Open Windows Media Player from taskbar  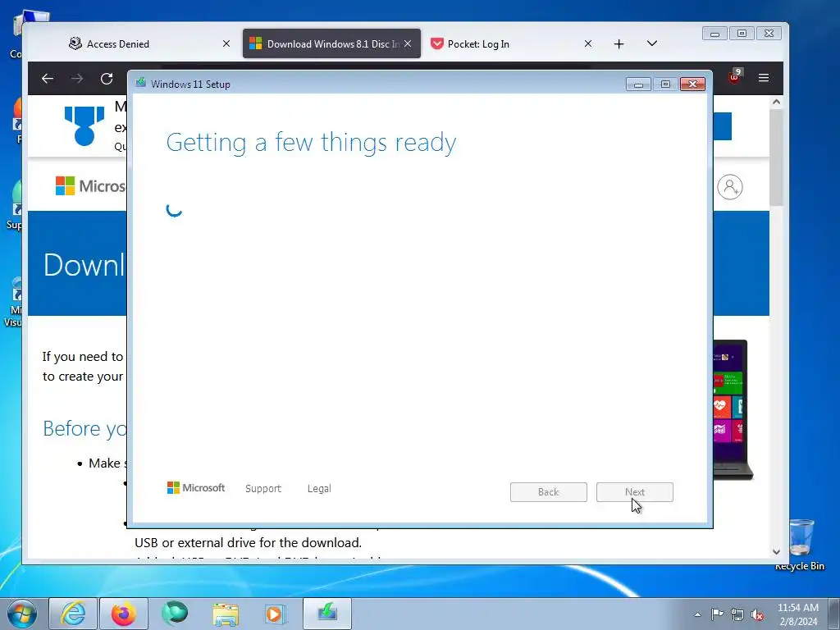click(x=276, y=614)
